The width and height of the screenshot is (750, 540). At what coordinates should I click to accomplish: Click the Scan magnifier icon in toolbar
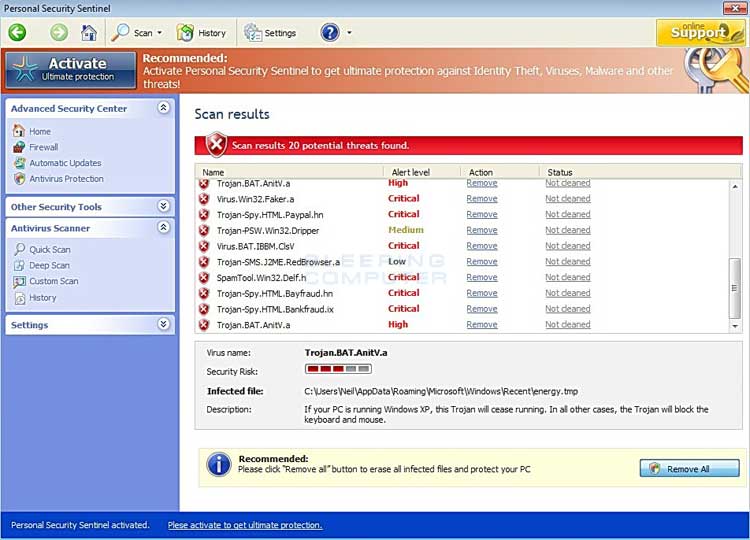click(120, 33)
